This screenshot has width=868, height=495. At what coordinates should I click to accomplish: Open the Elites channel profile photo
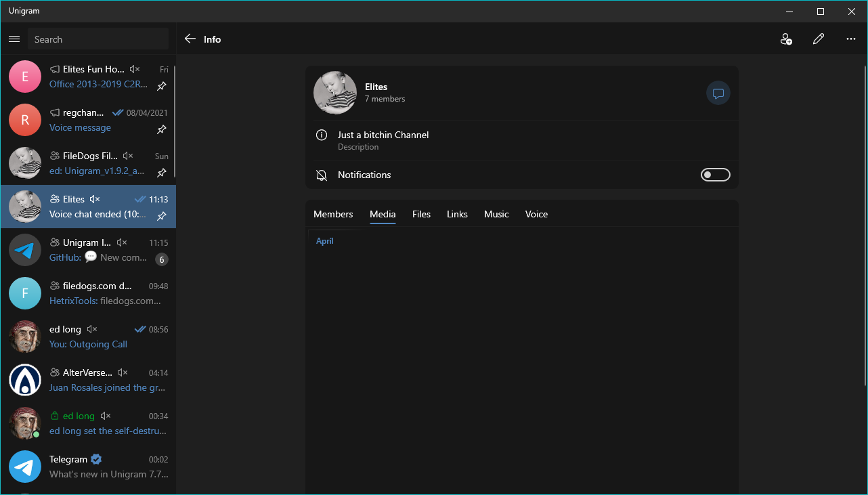point(334,92)
